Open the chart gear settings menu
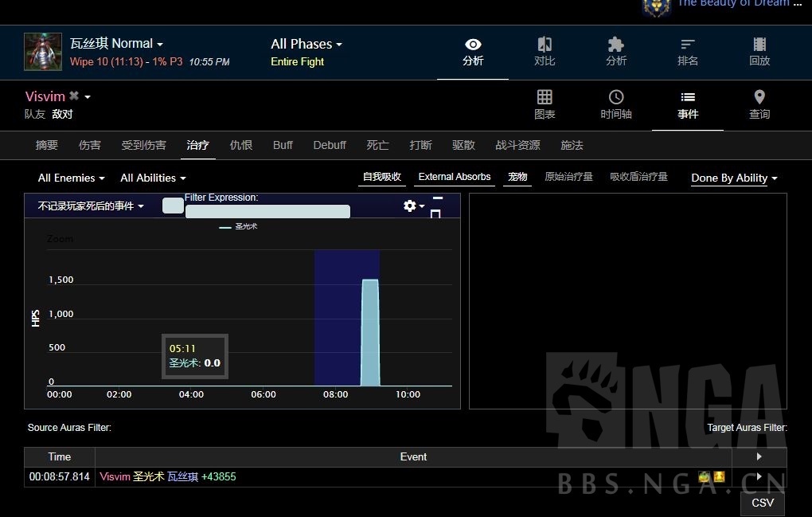Image resolution: width=812 pixels, height=517 pixels. click(413, 206)
